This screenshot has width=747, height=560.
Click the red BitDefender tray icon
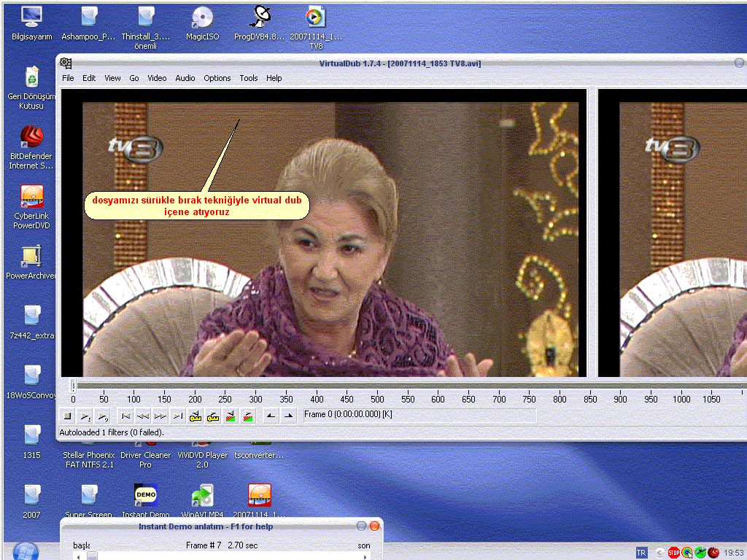coord(713,553)
